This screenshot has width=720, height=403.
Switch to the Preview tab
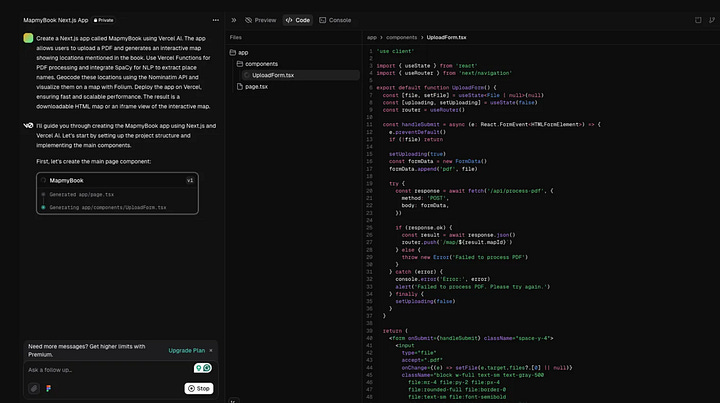260,20
